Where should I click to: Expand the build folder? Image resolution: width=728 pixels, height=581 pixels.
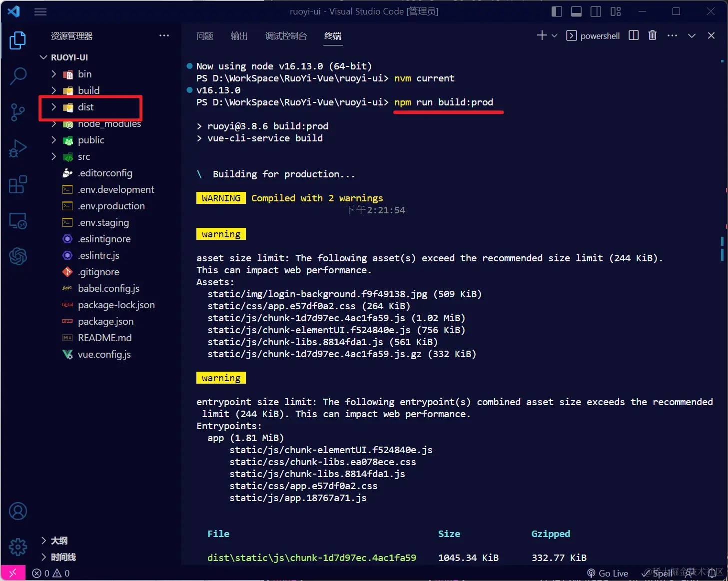coord(54,90)
